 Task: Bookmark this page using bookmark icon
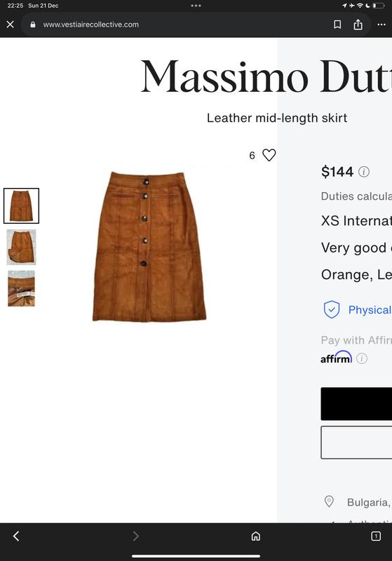[x=337, y=25]
